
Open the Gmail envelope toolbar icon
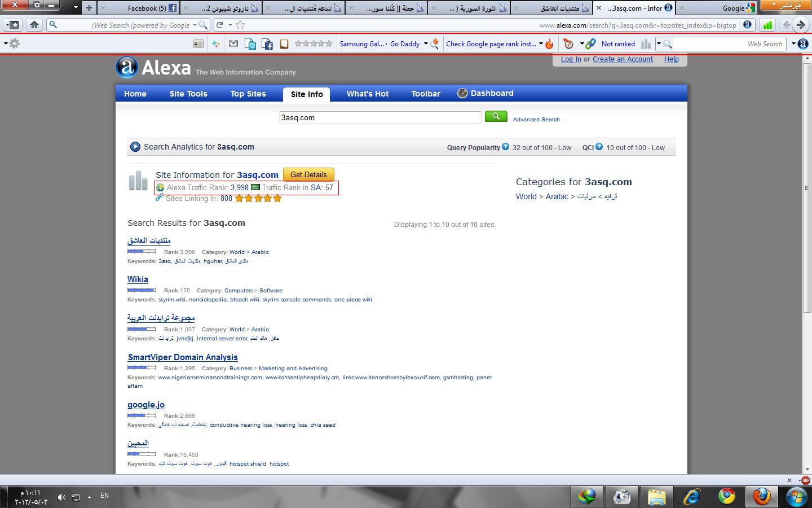click(233, 43)
